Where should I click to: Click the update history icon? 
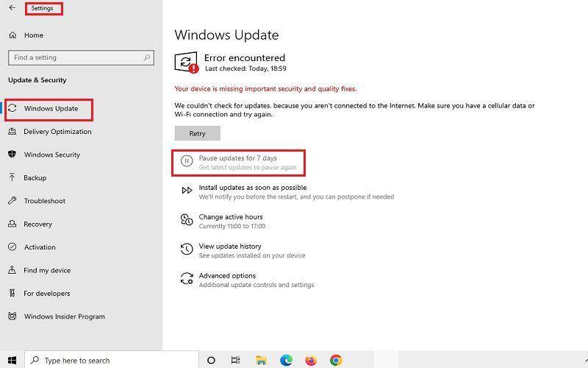187,249
